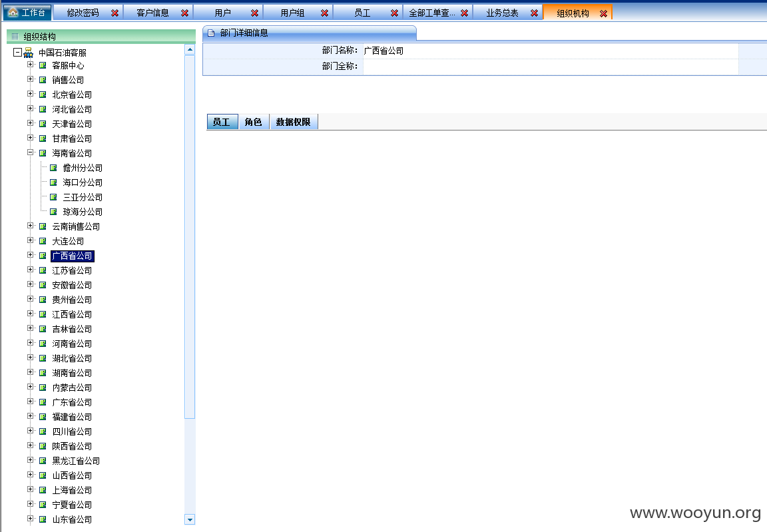Select 吉林省公司 in the tree
The height and width of the screenshot is (532, 767).
[72, 329]
